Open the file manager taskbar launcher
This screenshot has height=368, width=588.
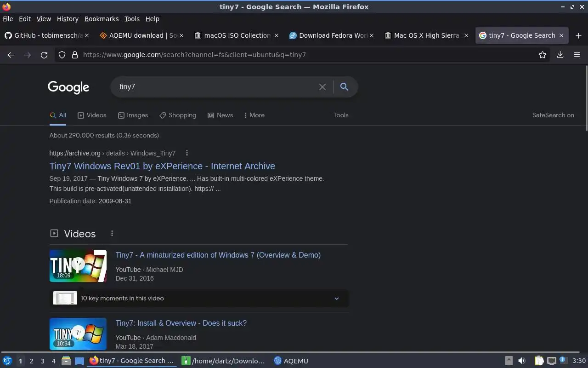(x=66, y=361)
